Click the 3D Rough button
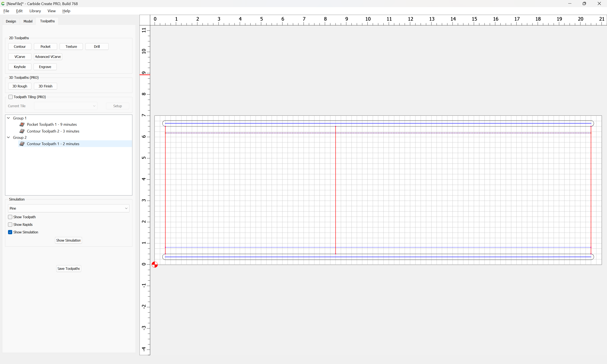 20,86
